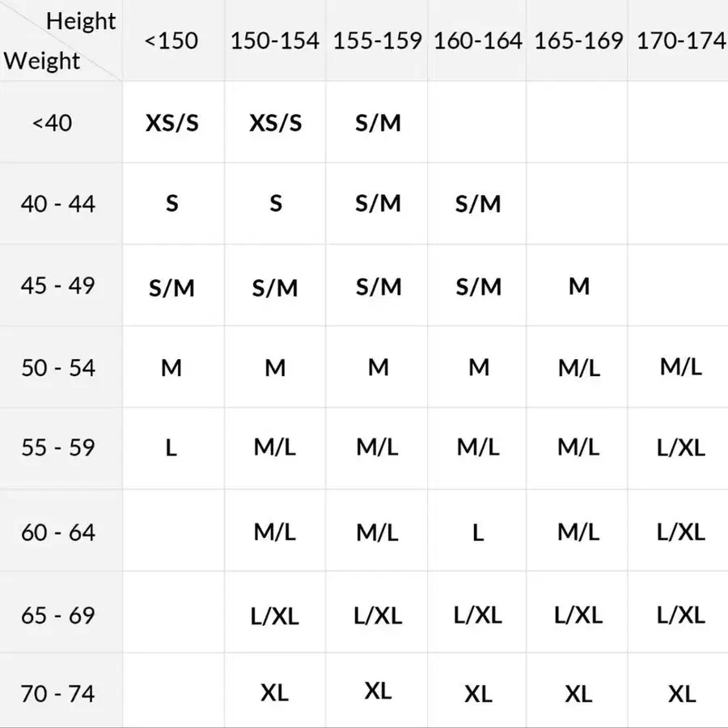Viewport: 728px width, 728px height.
Task: Select the L cell in the 60 - 64 row
Action: 478,532
